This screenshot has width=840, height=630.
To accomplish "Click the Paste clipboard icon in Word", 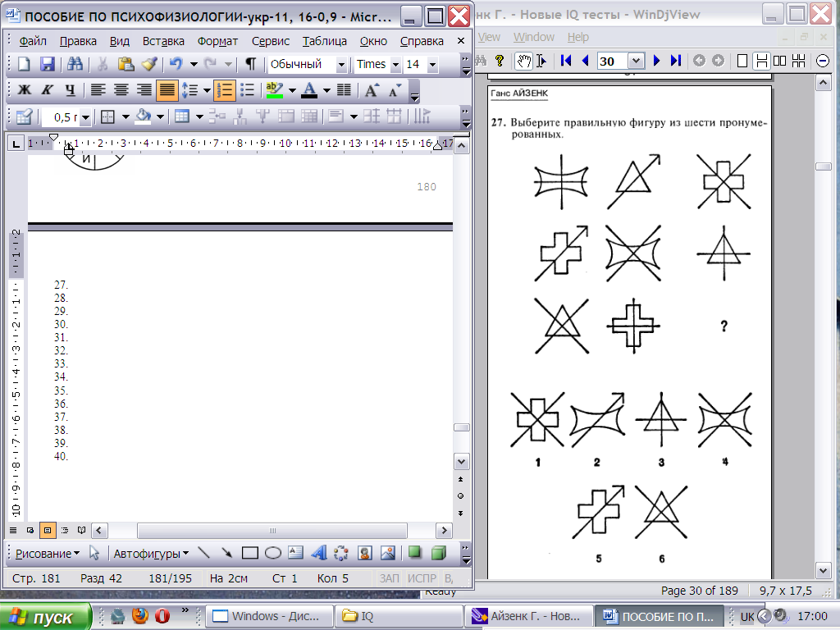I will (x=126, y=64).
